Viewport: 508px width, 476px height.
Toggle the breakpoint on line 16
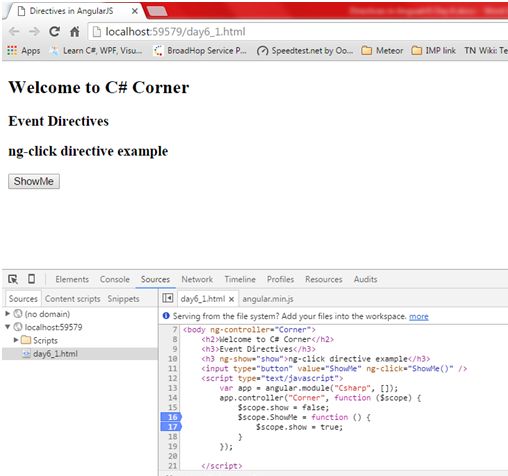(x=171, y=417)
